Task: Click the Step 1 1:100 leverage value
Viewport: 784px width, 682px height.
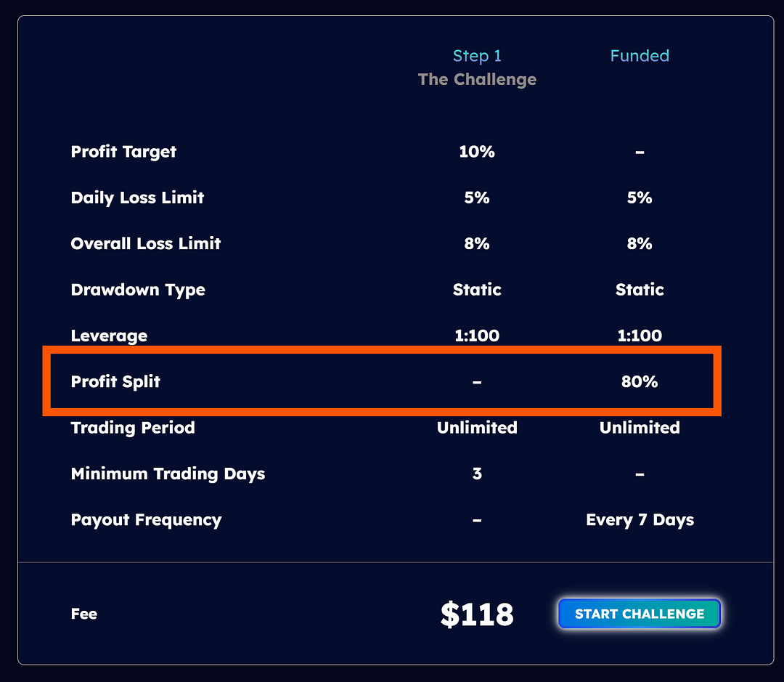Action: coord(477,336)
